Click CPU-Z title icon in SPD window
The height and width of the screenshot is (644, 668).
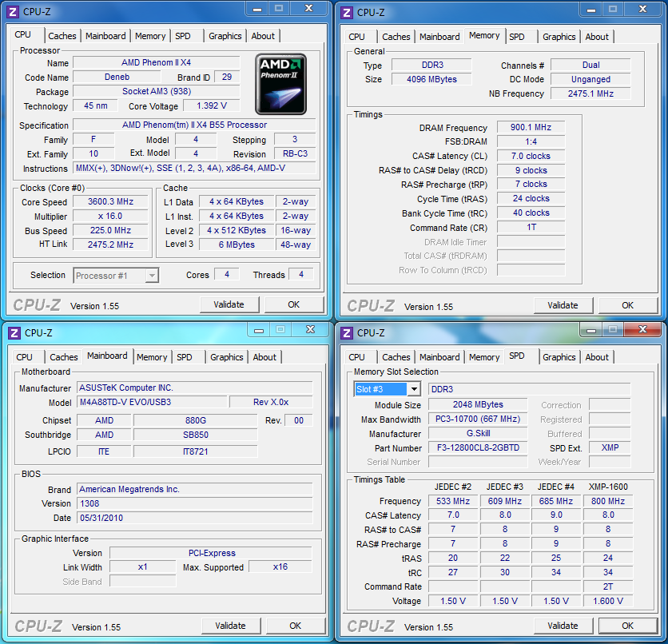pyautogui.click(x=347, y=333)
